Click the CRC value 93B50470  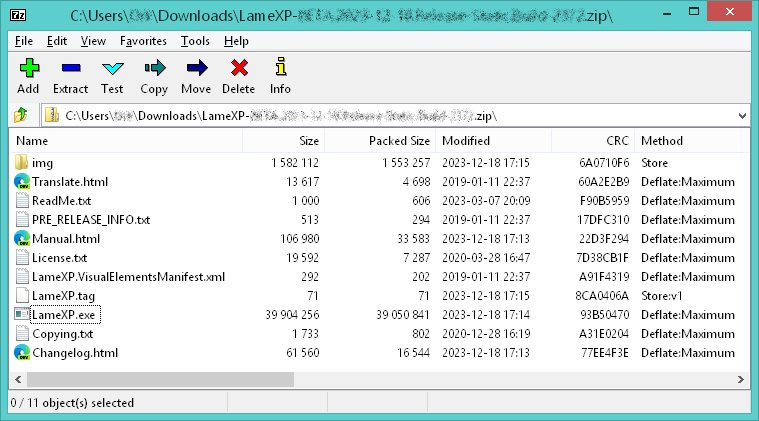(605, 315)
